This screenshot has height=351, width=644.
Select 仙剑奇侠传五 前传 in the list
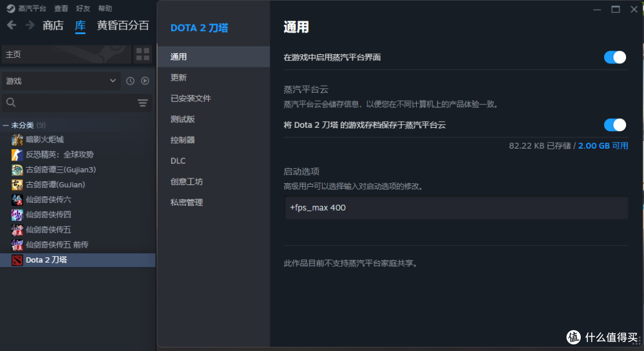click(x=57, y=245)
